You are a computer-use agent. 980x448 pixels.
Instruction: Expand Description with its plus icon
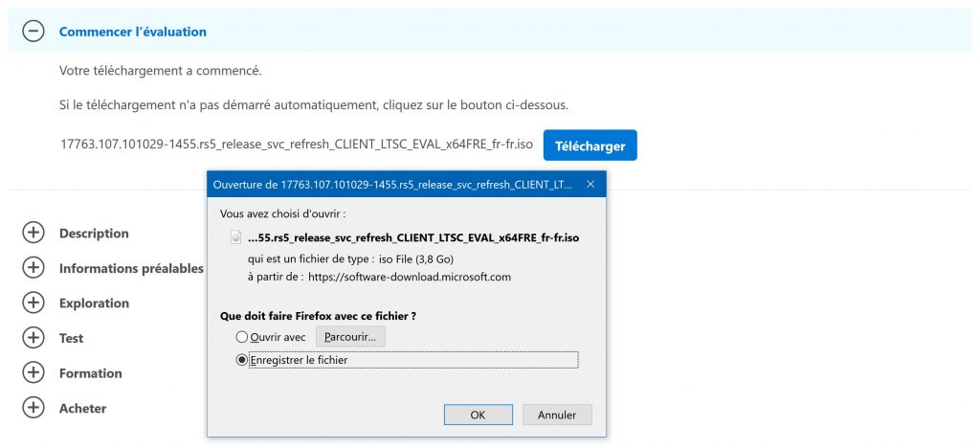pyautogui.click(x=33, y=233)
